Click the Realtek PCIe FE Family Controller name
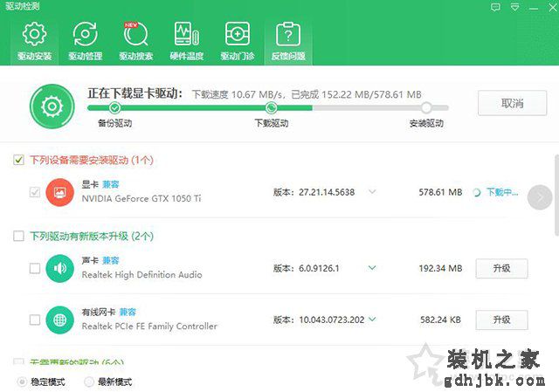The height and width of the screenshot is (392, 559). pos(149,326)
